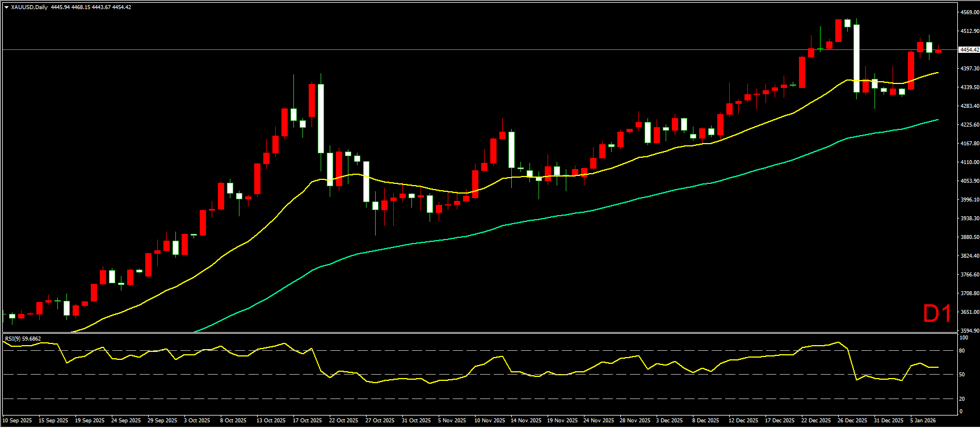The width and height of the screenshot is (980, 428).
Task: Click the highlighted 4454.42 current price label
Action: click(x=969, y=50)
